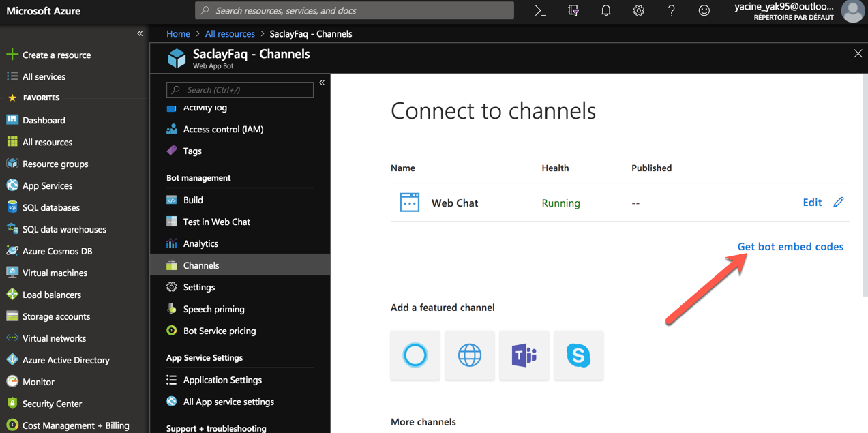The height and width of the screenshot is (433, 868).
Task: Open the directory and subscription filter icon
Action: click(573, 11)
